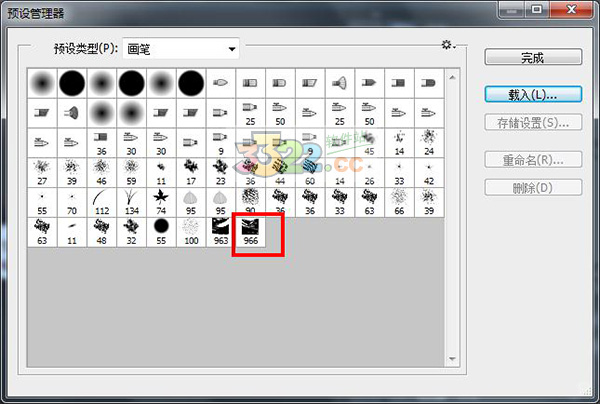The height and width of the screenshot is (404, 600).
Task: Open the gear flyout menu for presets
Action: [448, 45]
